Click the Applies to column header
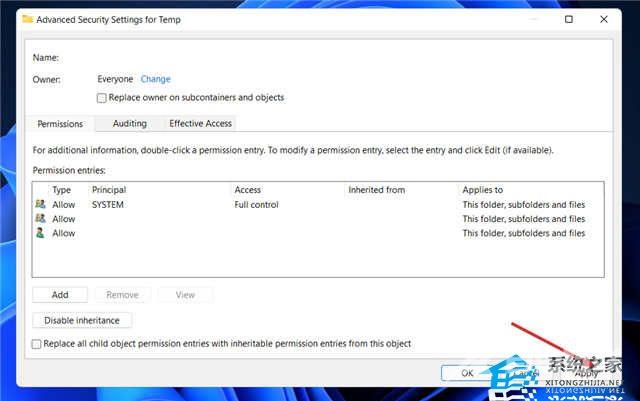640x401 pixels. pos(482,189)
